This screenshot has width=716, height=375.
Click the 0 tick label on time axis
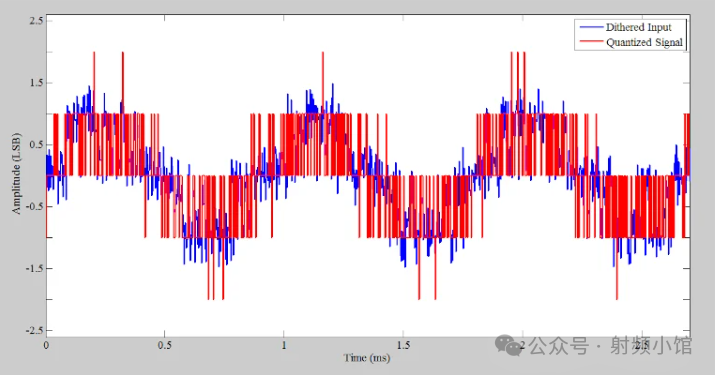(x=46, y=345)
